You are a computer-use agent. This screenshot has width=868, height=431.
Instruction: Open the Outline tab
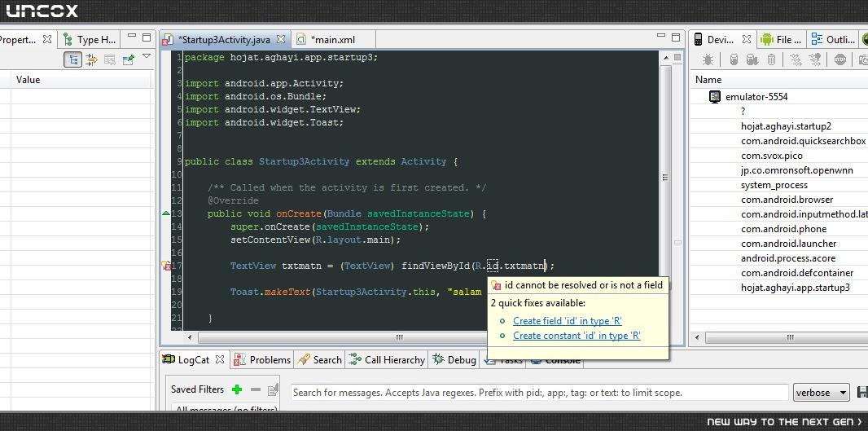point(832,39)
